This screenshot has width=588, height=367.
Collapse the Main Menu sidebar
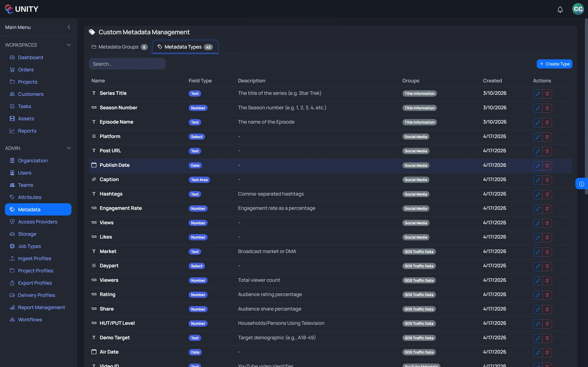coord(69,27)
